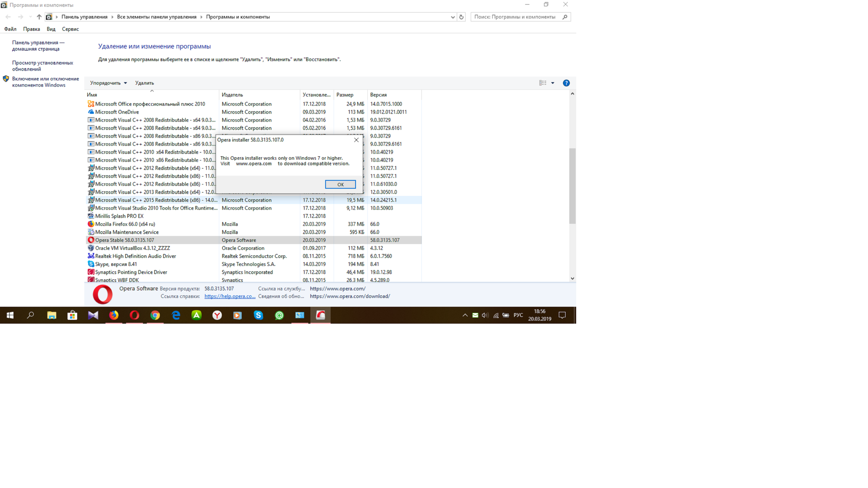Open Yandex Browser taskbar icon

(217, 315)
